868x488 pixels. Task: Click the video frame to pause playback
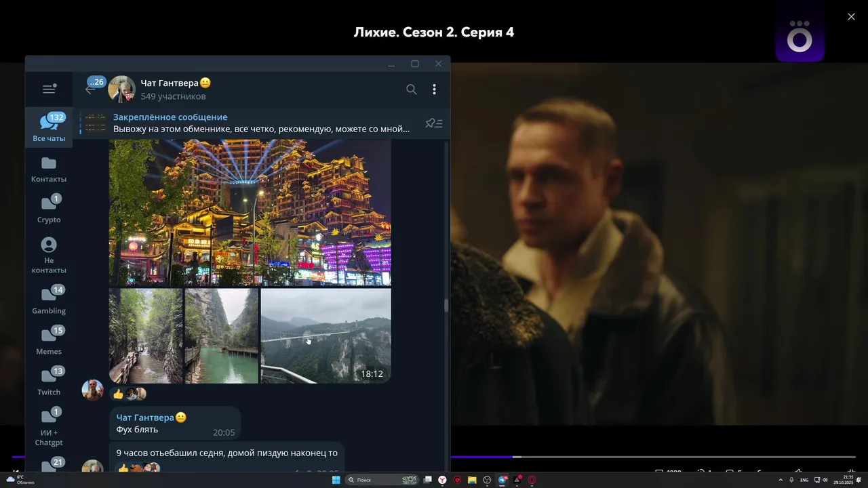point(658,244)
